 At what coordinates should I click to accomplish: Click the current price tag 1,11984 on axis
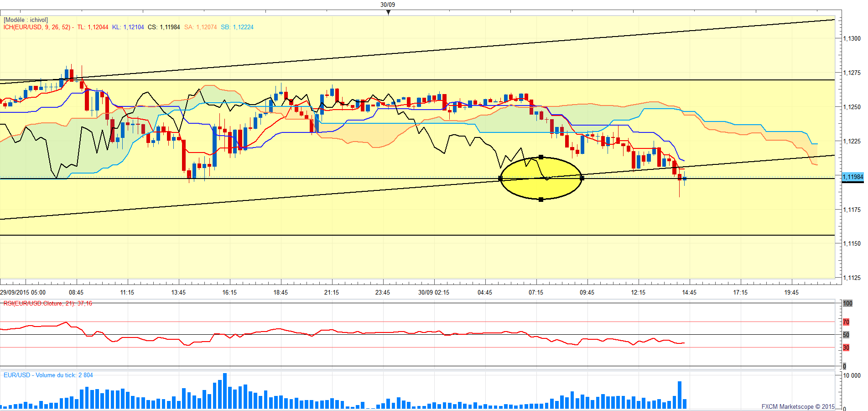(852, 177)
